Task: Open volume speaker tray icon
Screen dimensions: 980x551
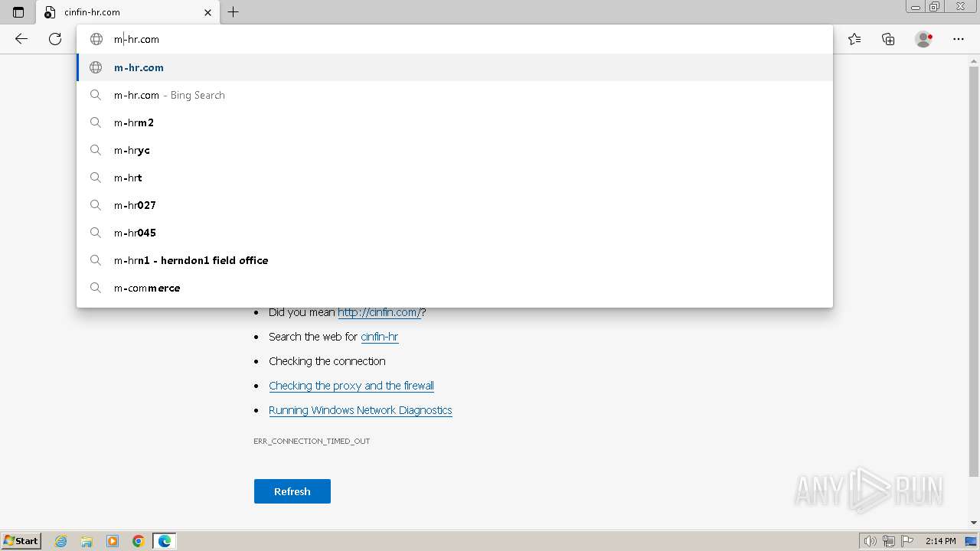Action: (870, 541)
